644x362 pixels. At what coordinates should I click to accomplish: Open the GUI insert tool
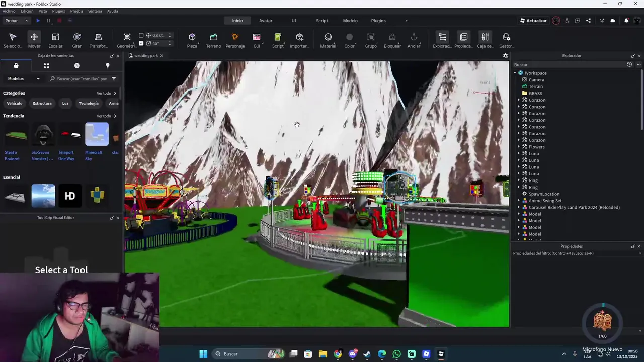[x=257, y=40]
